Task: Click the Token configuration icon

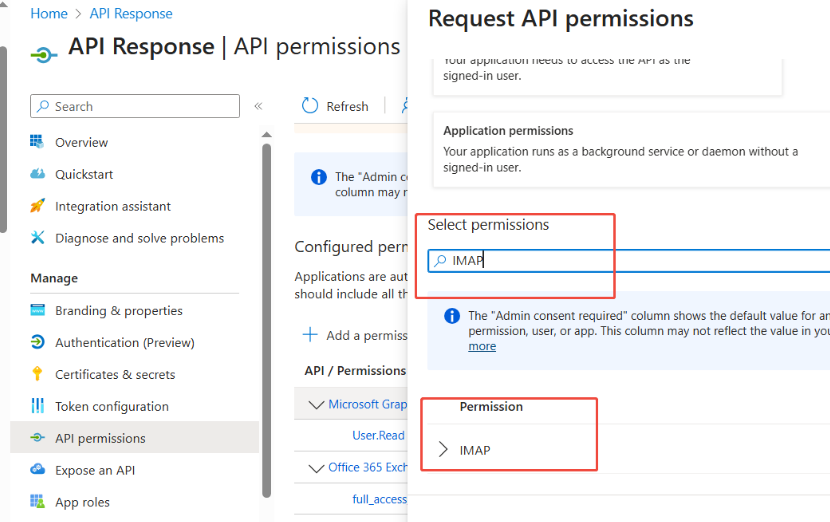Action: point(38,406)
